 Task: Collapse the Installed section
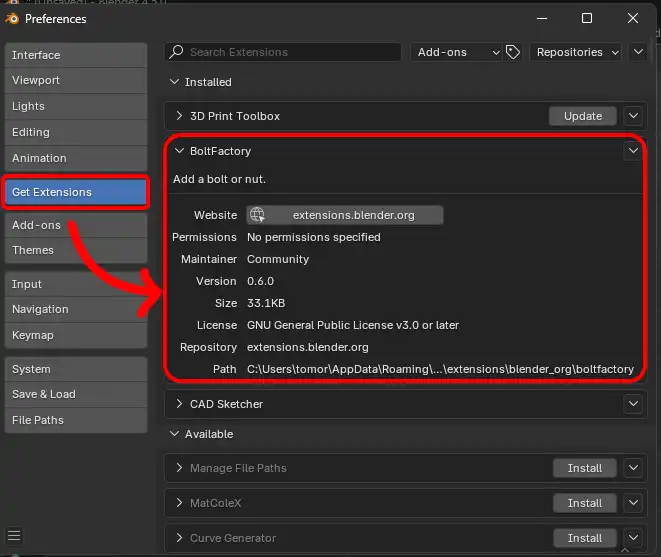coord(175,82)
